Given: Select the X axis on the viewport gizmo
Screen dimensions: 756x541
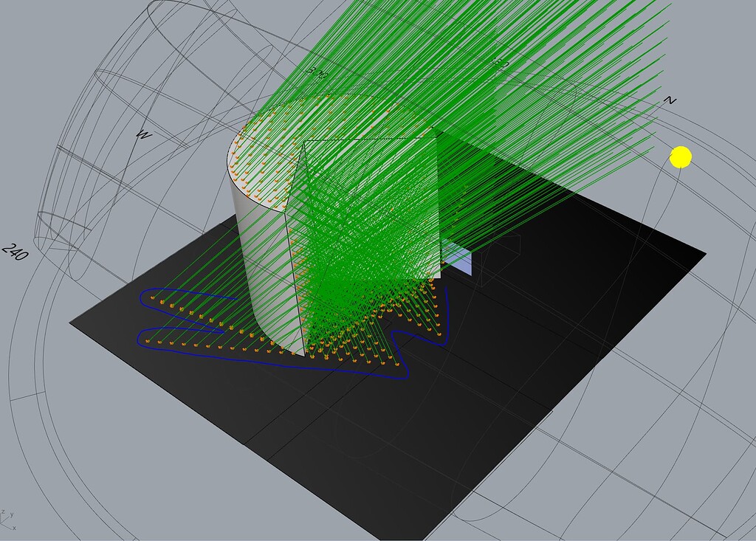Looking at the screenshot, I should click(14, 528).
